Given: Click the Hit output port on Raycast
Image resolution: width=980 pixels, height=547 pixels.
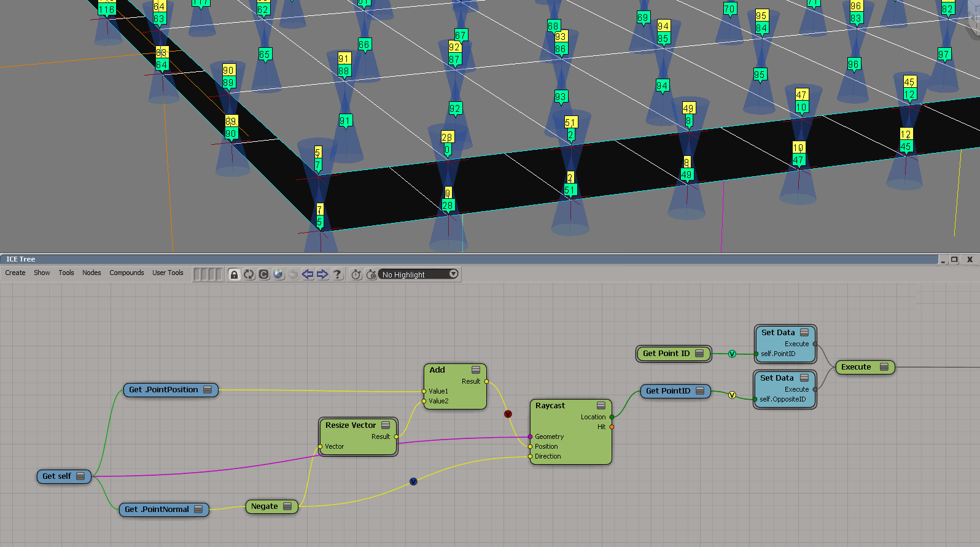Looking at the screenshot, I should pos(612,427).
